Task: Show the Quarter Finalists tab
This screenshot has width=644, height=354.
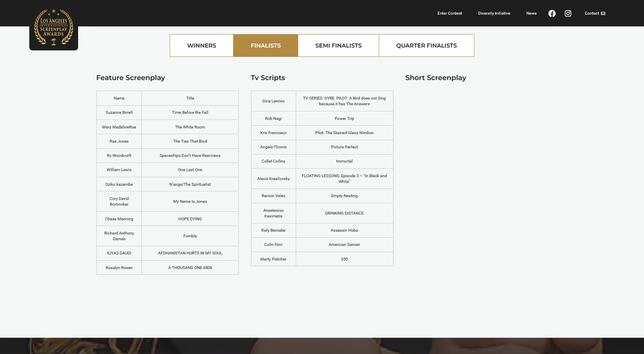Action: (x=426, y=46)
